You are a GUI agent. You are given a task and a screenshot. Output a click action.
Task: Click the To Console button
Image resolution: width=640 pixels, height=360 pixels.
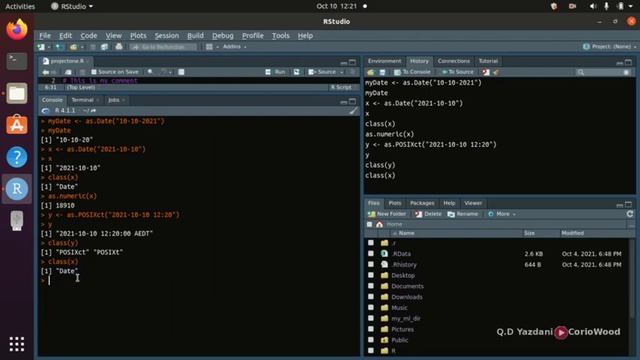click(412, 72)
